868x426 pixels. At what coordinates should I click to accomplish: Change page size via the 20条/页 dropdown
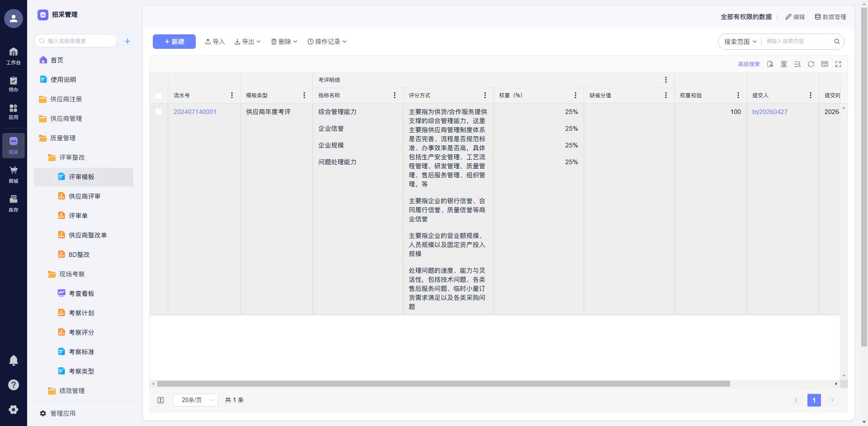(x=195, y=400)
